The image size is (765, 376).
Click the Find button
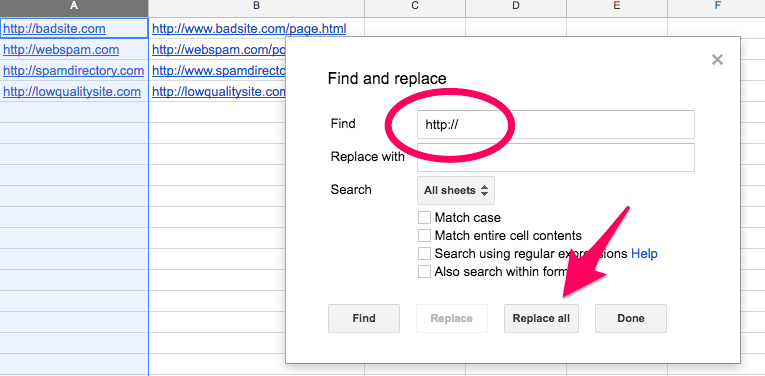[364, 318]
